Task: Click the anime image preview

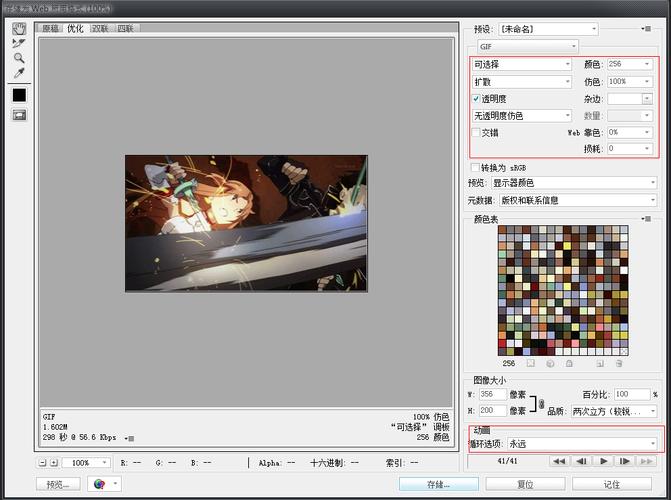Action: [x=246, y=223]
